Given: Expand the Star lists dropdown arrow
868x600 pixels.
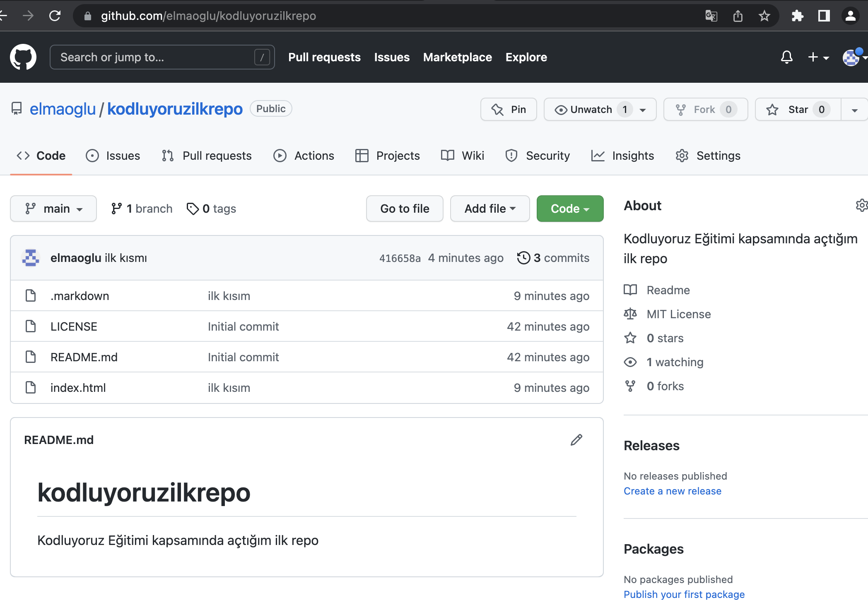Looking at the screenshot, I should tap(854, 110).
